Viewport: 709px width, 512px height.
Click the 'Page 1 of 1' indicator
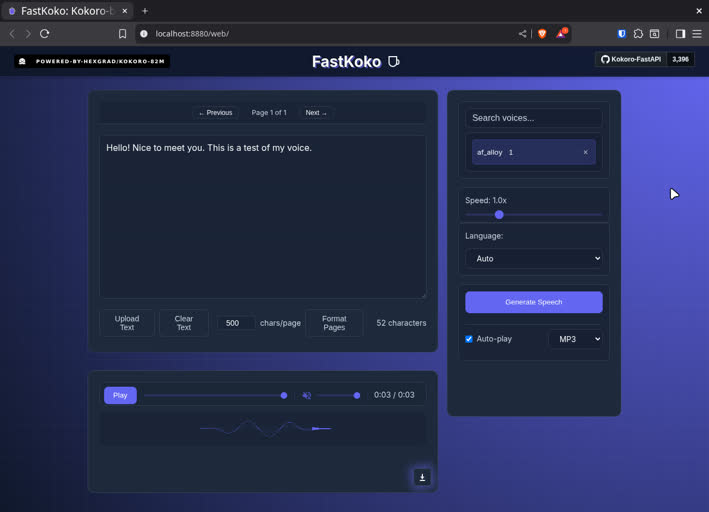point(269,113)
